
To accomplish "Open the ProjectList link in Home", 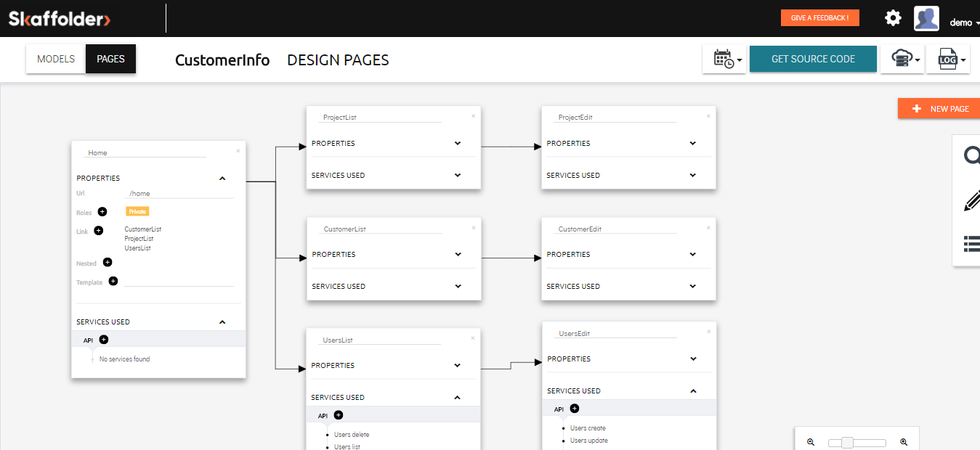I will (x=139, y=239).
